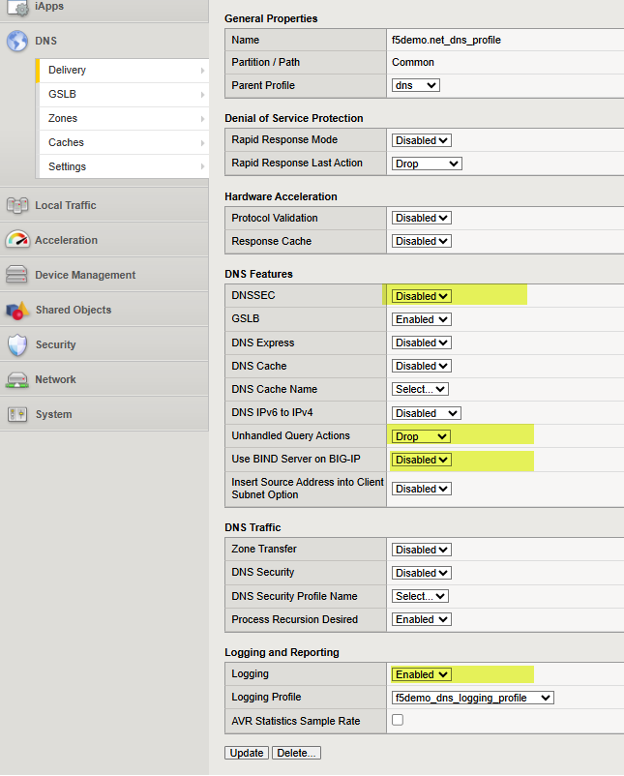Open the Unhandled Query Actions dropdown
Image resolution: width=624 pixels, height=776 pixels.
(421, 436)
